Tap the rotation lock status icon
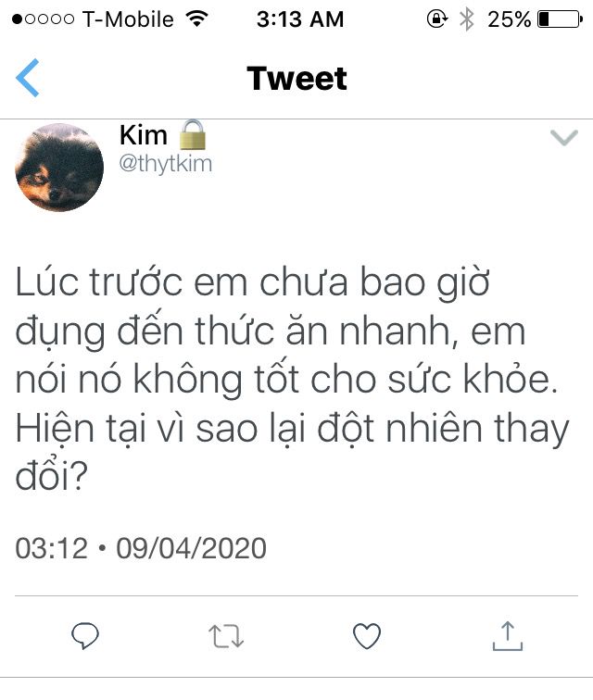593x700 pixels. [437, 19]
